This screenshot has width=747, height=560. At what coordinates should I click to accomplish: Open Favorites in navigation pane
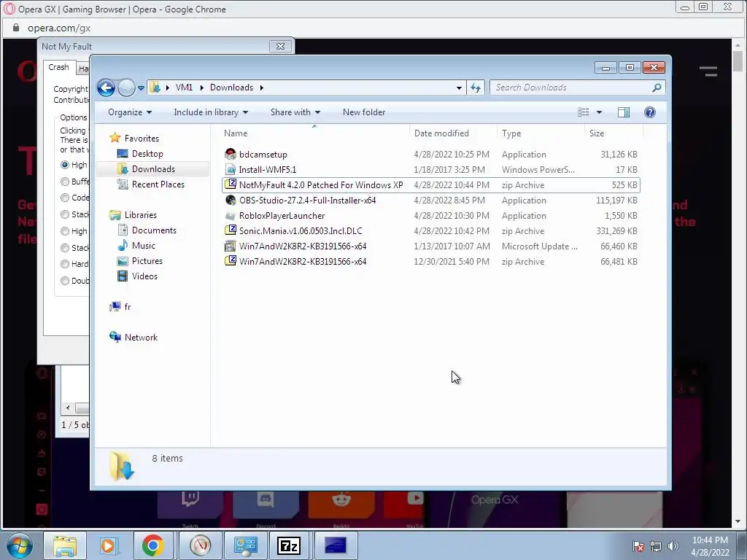tap(134, 138)
